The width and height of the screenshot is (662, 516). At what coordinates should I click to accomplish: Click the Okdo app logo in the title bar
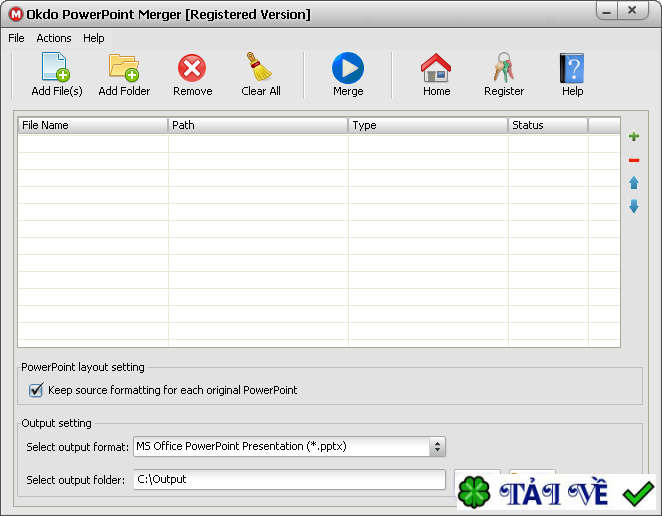(16, 14)
